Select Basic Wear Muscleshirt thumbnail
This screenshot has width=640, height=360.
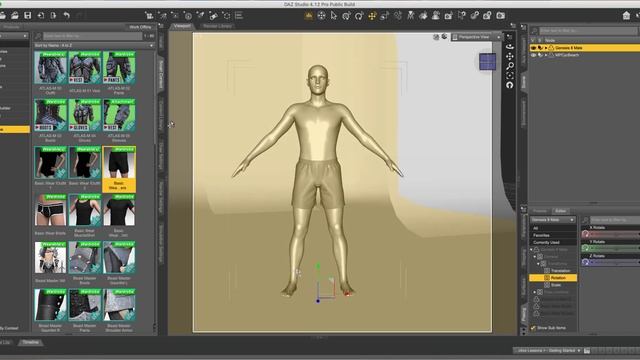tap(84, 210)
